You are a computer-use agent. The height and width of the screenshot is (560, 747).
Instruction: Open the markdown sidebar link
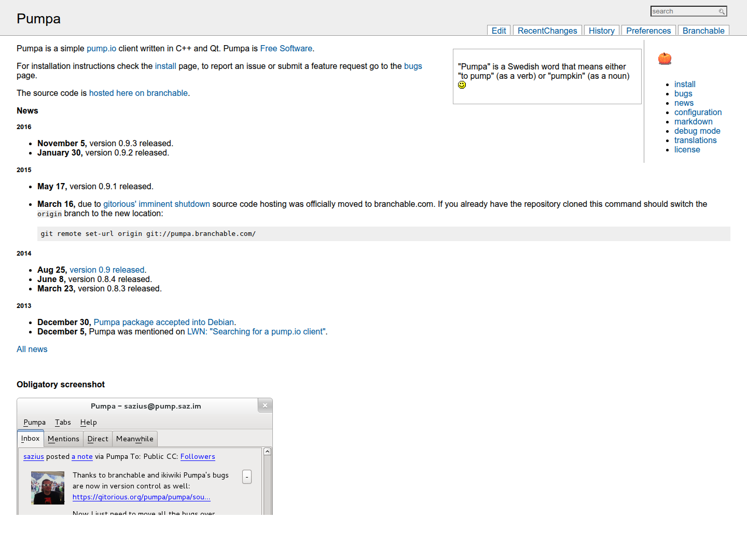(694, 121)
